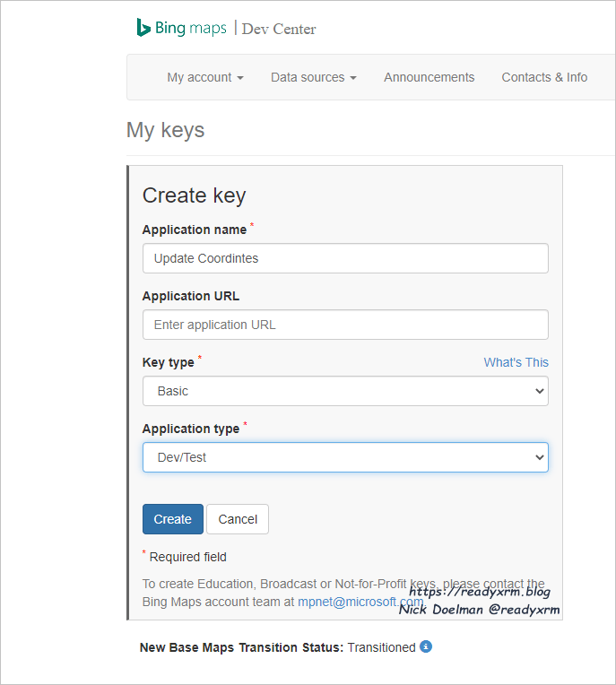
Task: Click the Key type label
Action: (x=168, y=362)
